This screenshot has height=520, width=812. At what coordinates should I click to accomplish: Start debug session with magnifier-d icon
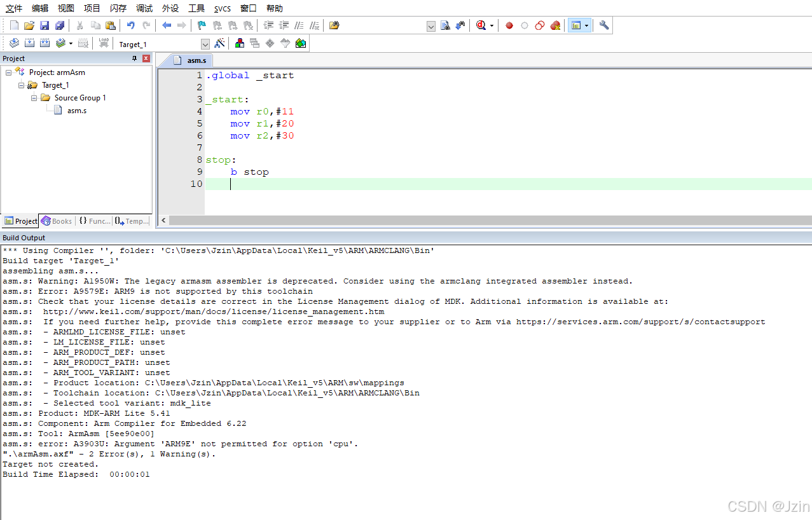(481, 25)
